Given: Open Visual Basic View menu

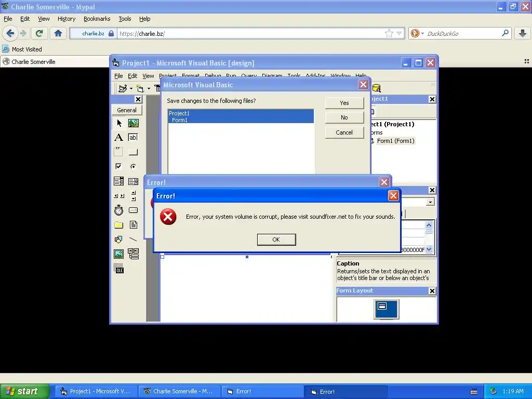Looking at the screenshot, I should [x=148, y=76].
